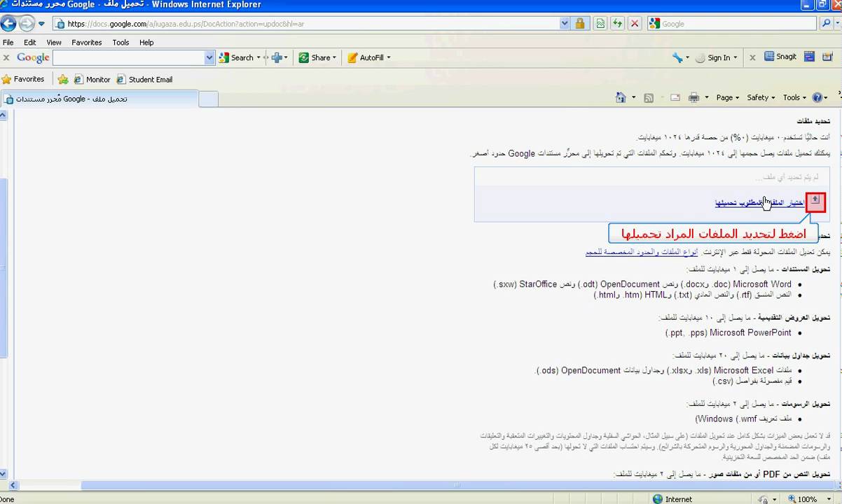Open the Help menu
The width and height of the screenshot is (842, 504).
point(146,43)
